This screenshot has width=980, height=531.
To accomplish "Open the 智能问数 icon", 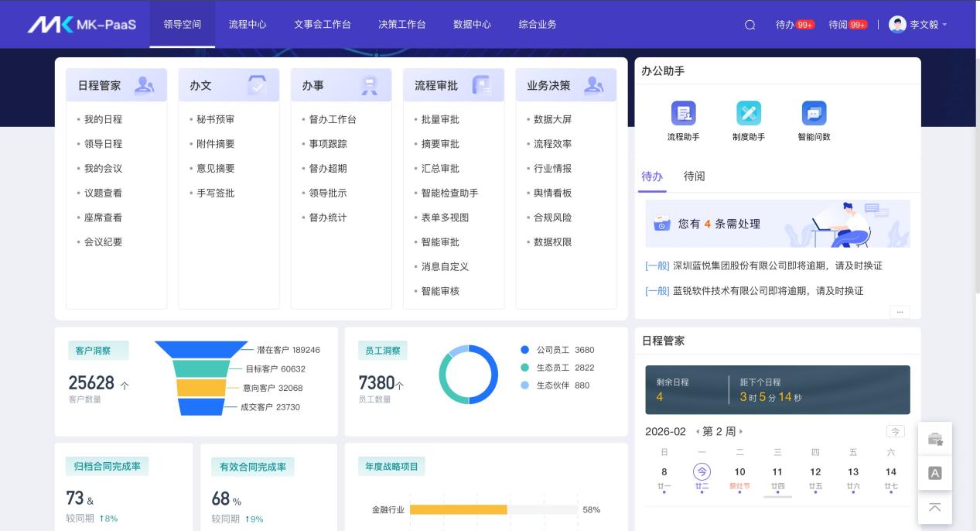I will click(x=814, y=113).
